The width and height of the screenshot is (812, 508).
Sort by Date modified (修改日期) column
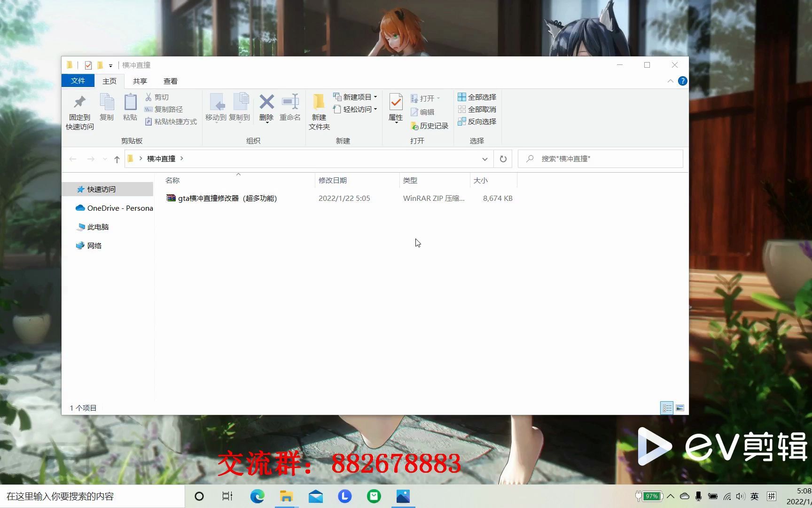pyautogui.click(x=357, y=180)
